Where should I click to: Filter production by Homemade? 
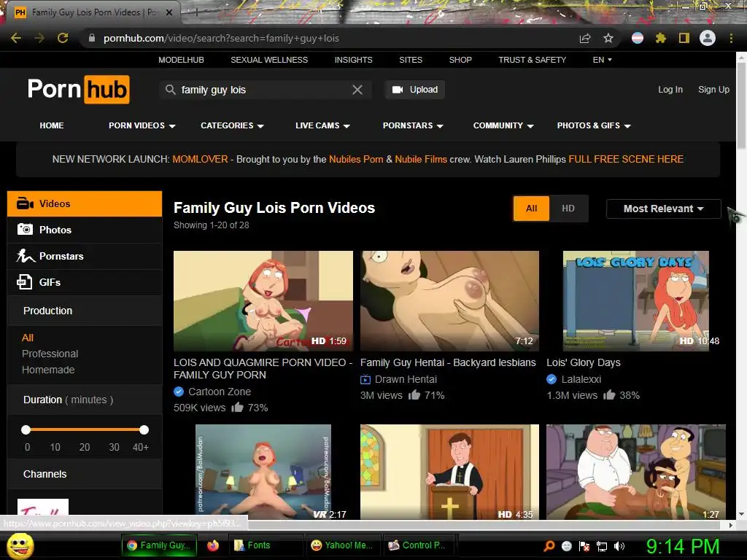[x=48, y=370]
